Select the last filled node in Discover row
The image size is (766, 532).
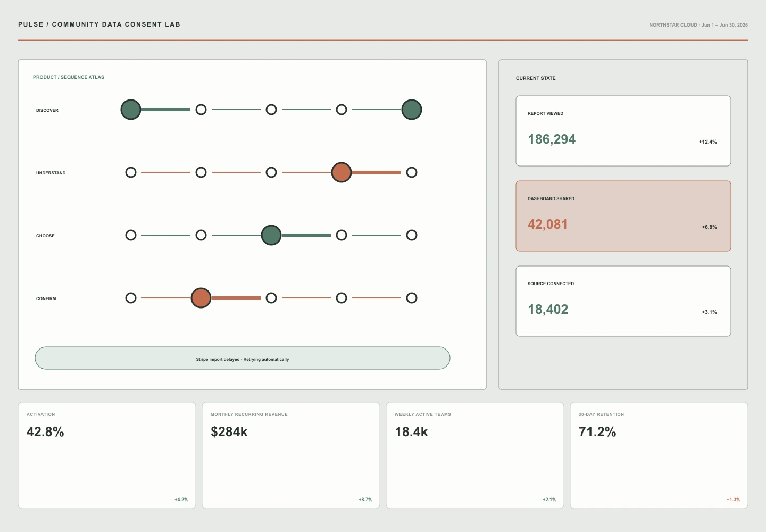pos(412,110)
